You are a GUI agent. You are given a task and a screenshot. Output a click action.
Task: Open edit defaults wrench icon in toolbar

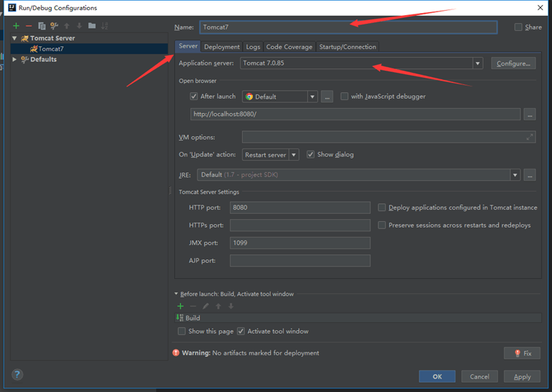54,26
